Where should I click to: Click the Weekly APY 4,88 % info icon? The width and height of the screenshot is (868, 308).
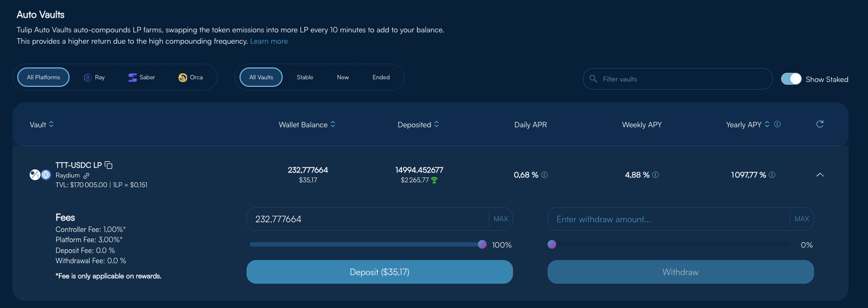coord(655,175)
